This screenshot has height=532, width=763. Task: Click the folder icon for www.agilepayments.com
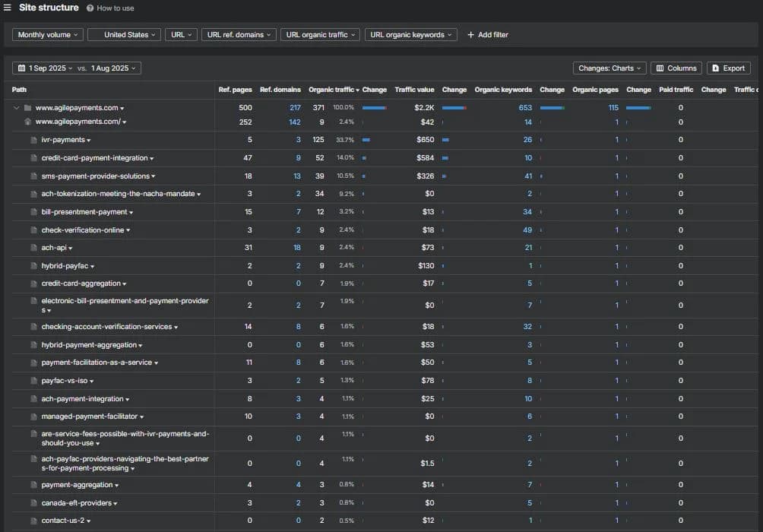pyautogui.click(x=27, y=108)
